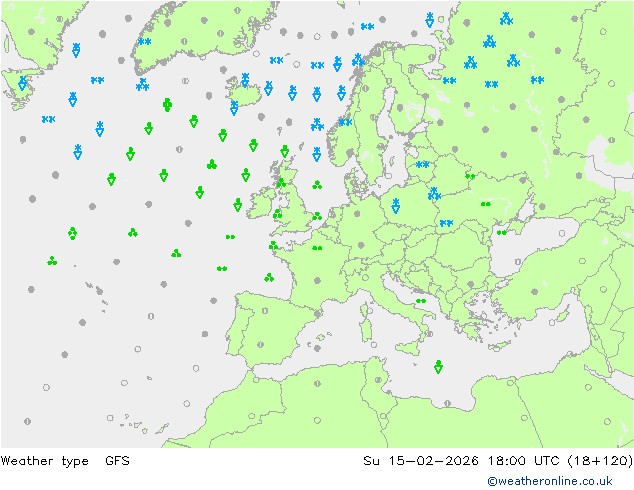Select the snow shower symbol over Iceland
This screenshot has width=634, height=490.
pos(245,80)
